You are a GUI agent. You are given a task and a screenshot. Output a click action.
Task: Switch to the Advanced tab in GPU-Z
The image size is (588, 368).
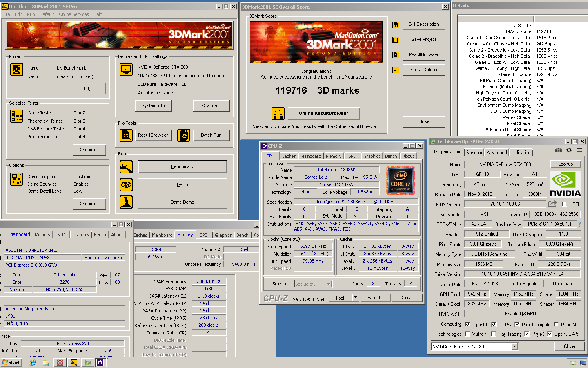(497, 153)
